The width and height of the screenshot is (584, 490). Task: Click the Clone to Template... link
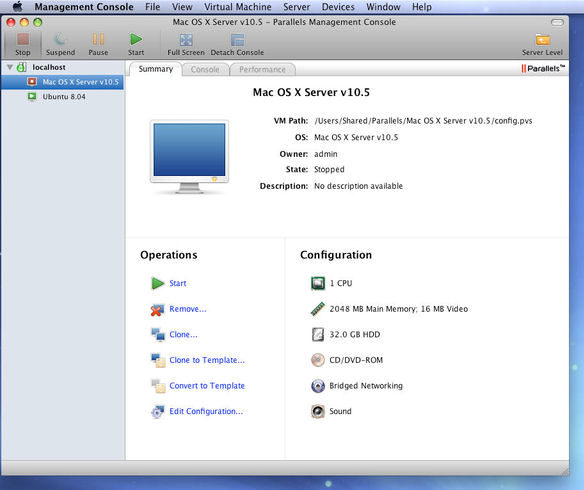(207, 360)
